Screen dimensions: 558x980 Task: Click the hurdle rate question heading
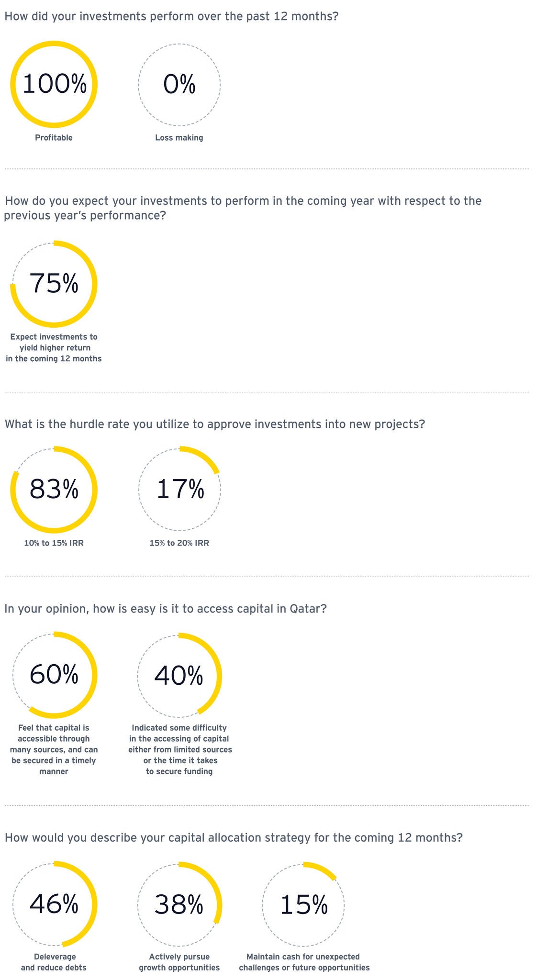tap(214, 424)
